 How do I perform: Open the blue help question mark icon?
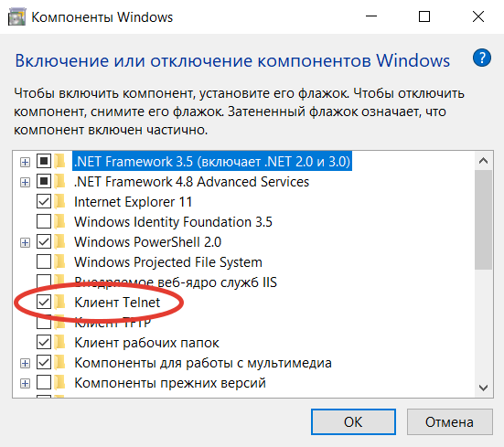(481, 59)
